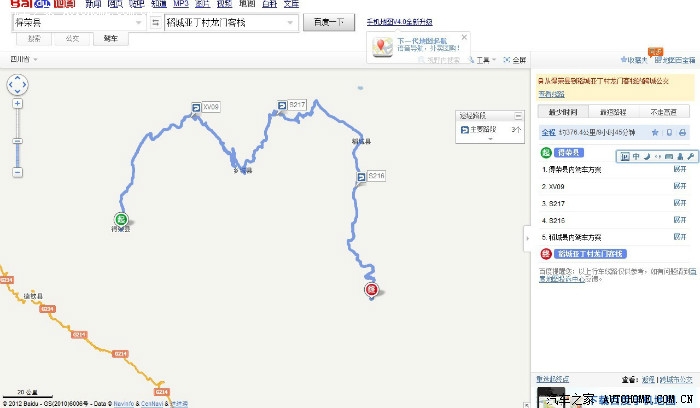The width and height of the screenshot is (700, 408).
Task: Expand step 2 XV09 details
Action: pyautogui.click(x=680, y=186)
